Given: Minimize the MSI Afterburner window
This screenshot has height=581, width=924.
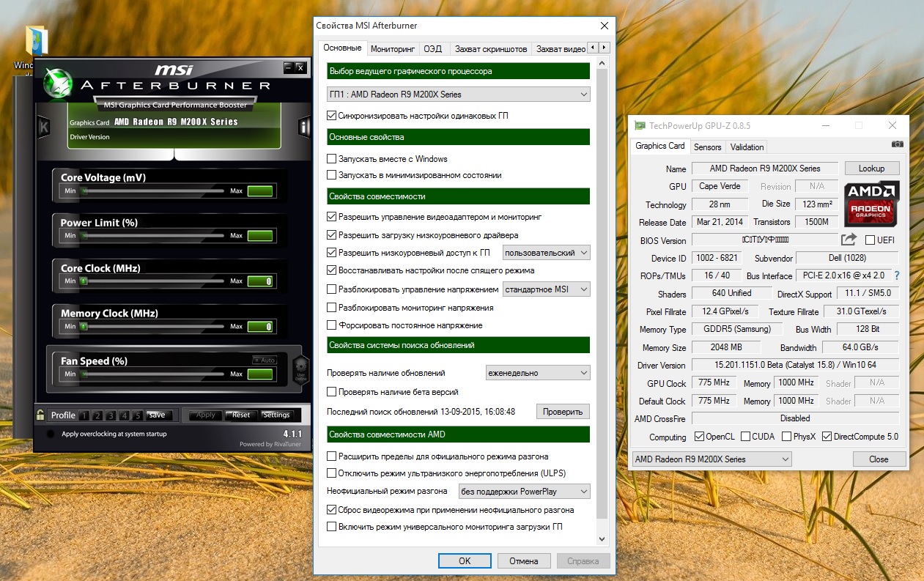Looking at the screenshot, I should 289,67.
